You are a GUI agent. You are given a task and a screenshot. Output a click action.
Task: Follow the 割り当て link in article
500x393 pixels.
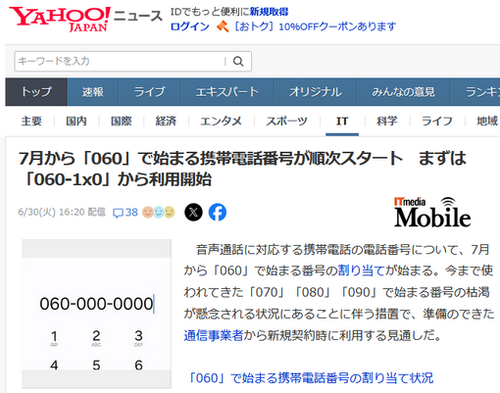pyautogui.click(x=361, y=270)
